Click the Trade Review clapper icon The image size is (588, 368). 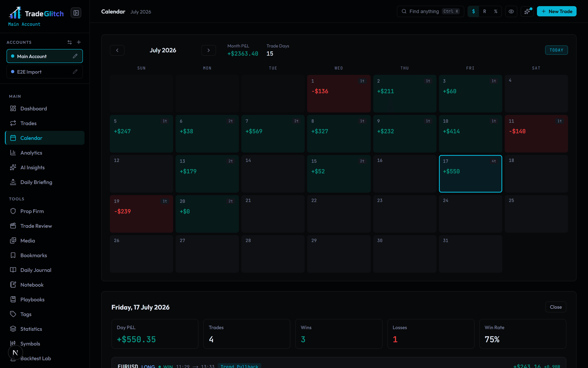click(x=13, y=226)
